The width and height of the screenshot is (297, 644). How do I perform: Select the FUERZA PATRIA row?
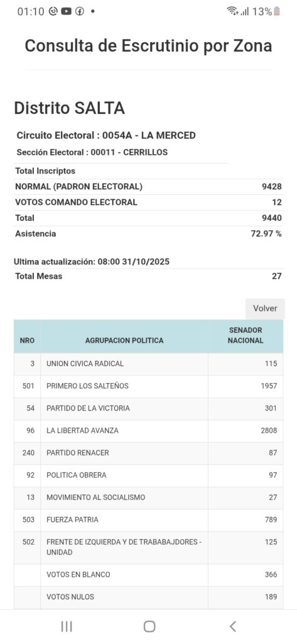148,519
